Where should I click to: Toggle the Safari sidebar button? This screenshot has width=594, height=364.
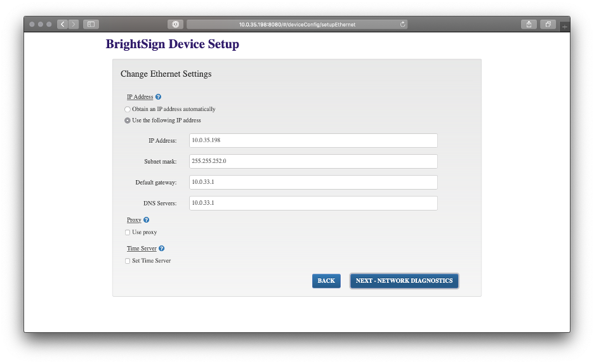(91, 24)
